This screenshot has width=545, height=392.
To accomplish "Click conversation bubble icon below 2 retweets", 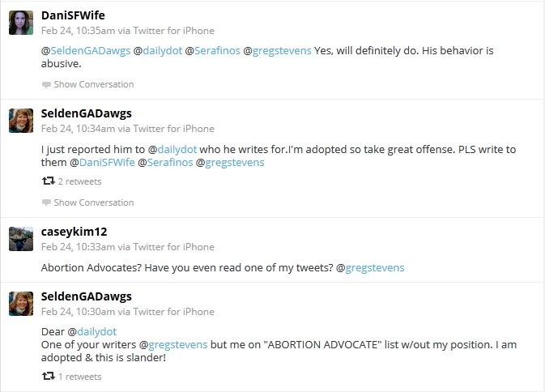I will [x=46, y=202].
